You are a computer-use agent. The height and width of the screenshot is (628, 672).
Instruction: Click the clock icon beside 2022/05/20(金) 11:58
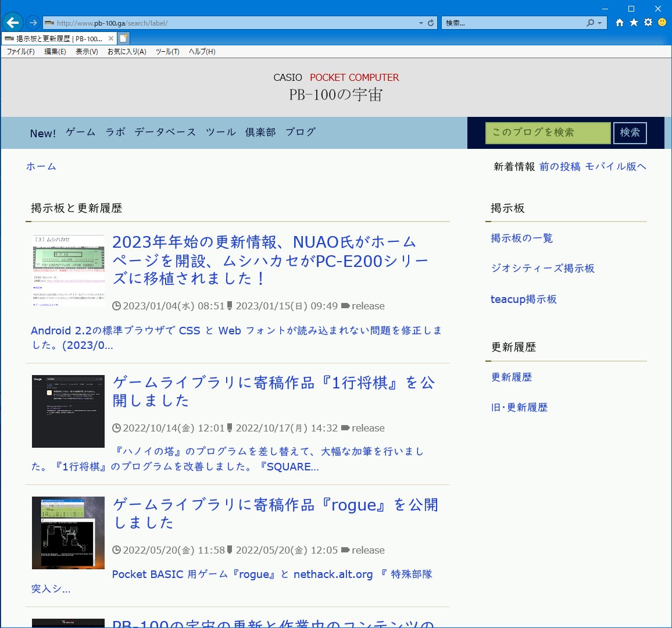[x=116, y=551]
